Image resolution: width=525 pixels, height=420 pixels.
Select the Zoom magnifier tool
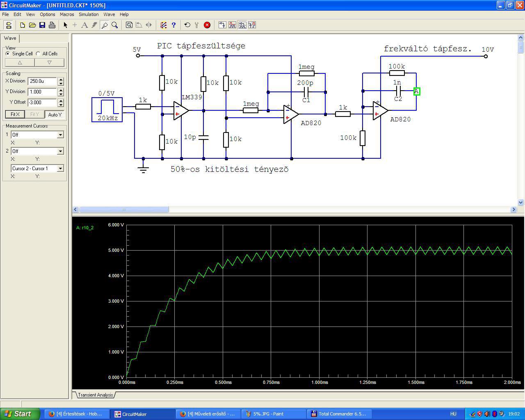point(115,25)
